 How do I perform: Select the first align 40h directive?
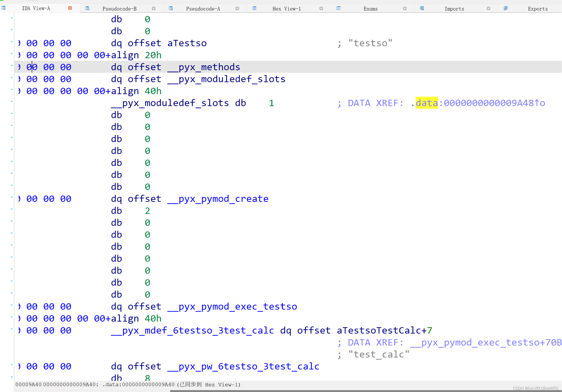pyautogui.click(x=136, y=91)
